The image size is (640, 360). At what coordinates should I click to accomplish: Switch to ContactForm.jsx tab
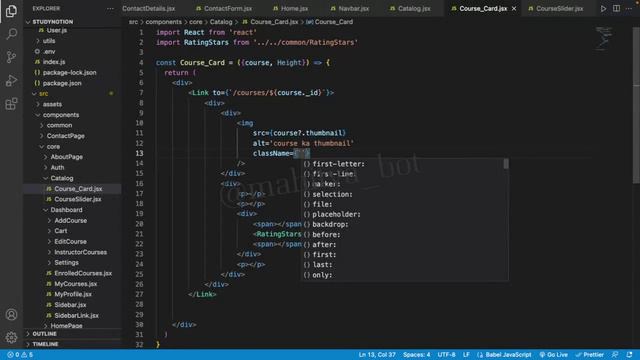(x=224, y=9)
